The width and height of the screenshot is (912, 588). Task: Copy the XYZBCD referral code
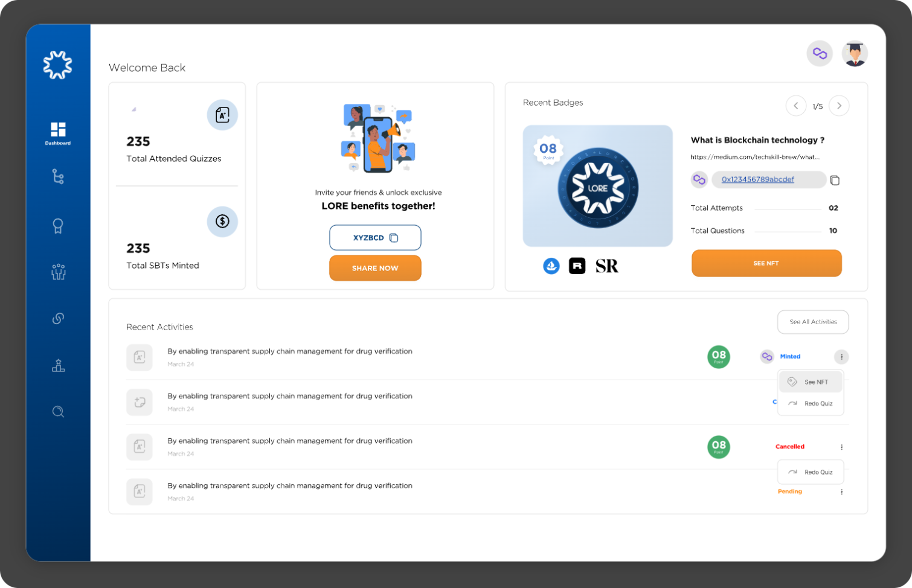(394, 238)
